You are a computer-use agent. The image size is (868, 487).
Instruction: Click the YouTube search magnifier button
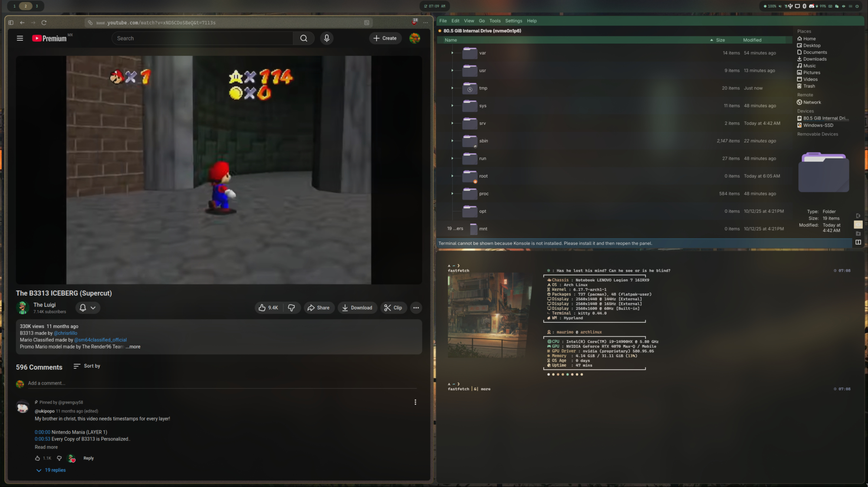pyautogui.click(x=304, y=38)
